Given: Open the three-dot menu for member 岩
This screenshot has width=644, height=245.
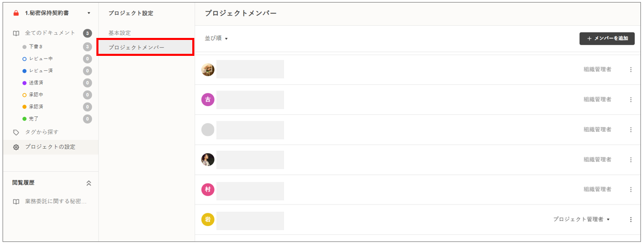Looking at the screenshot, I should [x=631, y=219].
